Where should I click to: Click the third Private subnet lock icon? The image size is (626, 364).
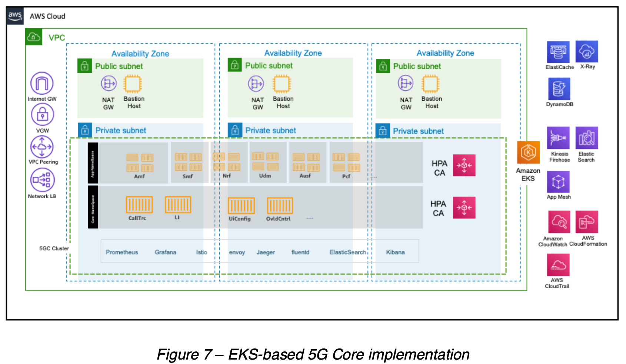point(383,131)
